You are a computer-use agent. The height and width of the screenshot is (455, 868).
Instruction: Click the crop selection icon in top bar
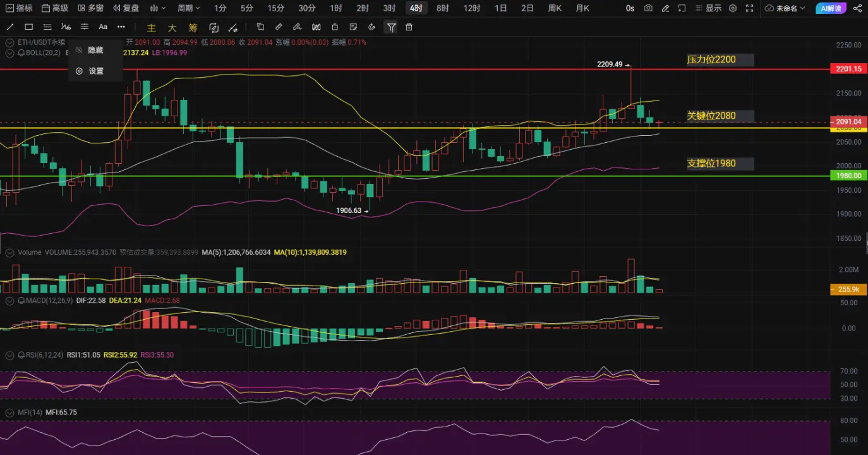(x=682, y=8)
